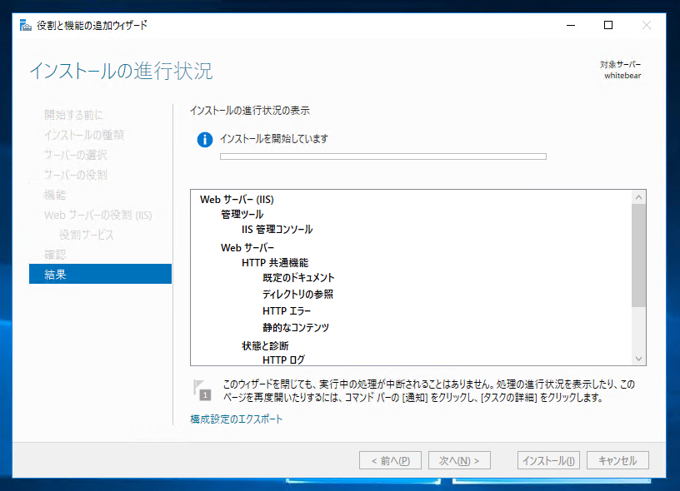
Task: Click the wizard icon in the title bar
Action: 26,26
